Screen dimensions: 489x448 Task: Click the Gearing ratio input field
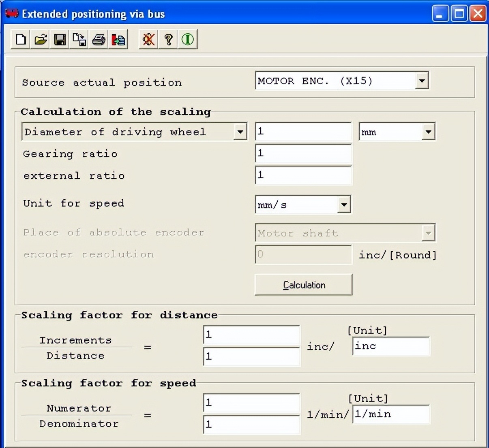click(303, 154)
